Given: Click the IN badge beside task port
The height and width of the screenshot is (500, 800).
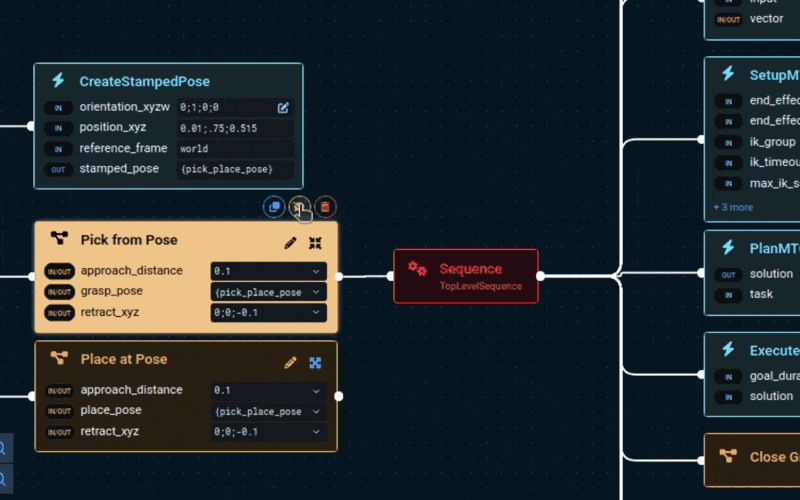Looking at the screenshot, I should [x=728, y=295].
